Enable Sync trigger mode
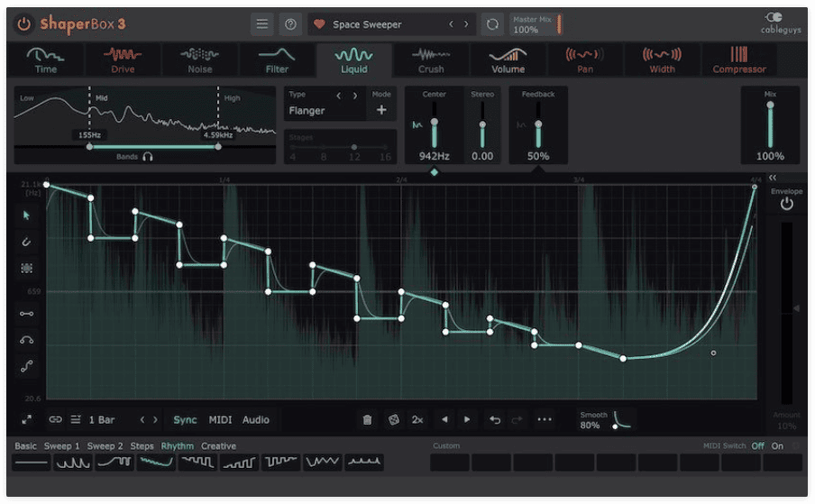815x504 pixels. coord(185,420)
